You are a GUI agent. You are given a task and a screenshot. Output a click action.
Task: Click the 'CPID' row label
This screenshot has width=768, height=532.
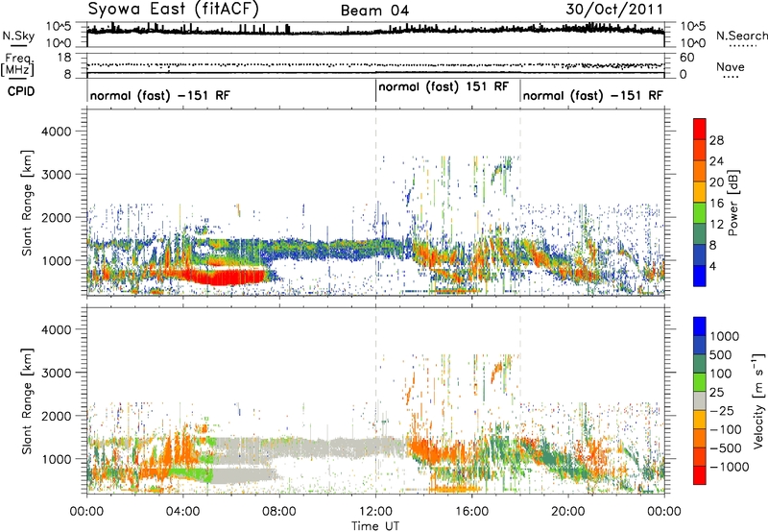(x=21, y=91)
